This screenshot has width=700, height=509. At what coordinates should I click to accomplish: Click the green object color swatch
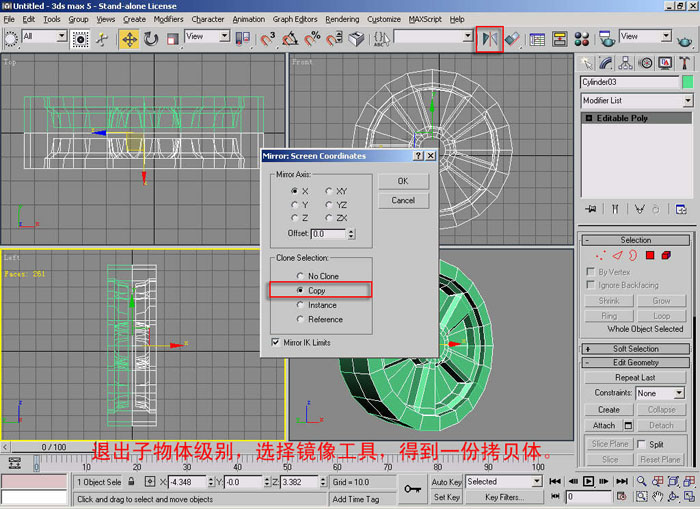tap(688, 82)
